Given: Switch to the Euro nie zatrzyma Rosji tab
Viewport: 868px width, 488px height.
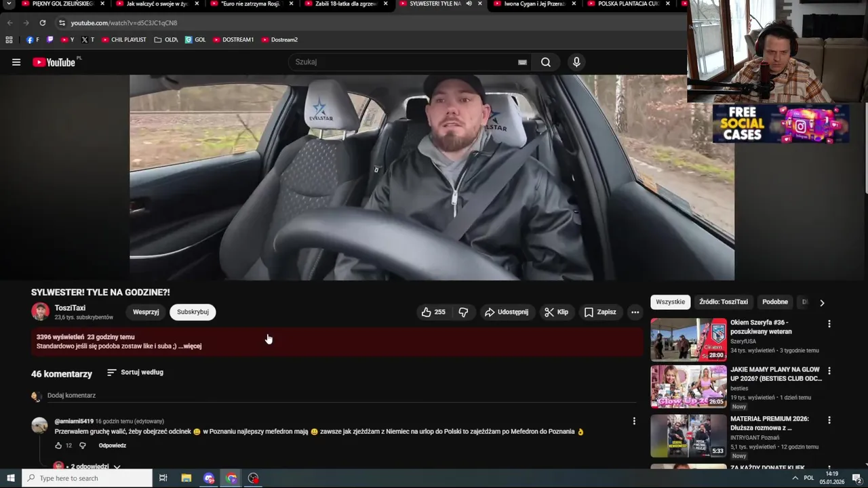Looking at the screenshot, I should pos(251,3).
